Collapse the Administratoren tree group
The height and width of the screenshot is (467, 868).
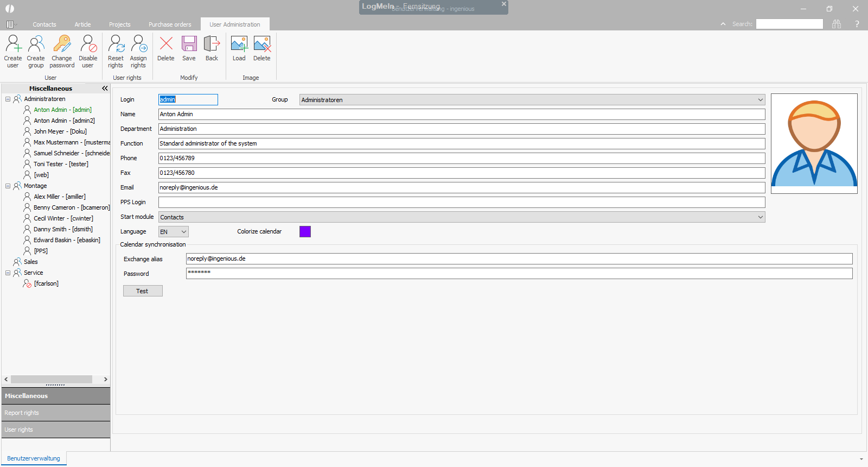pyautogui.click(x=8, y=99)
